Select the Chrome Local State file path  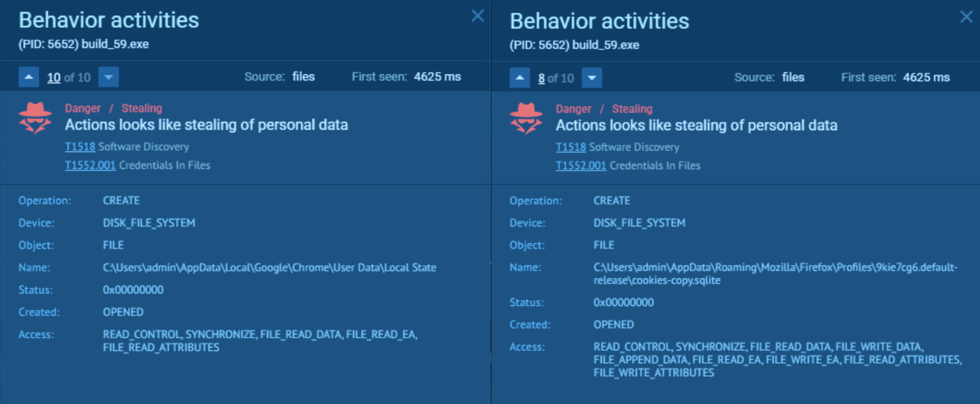(269, 267)
